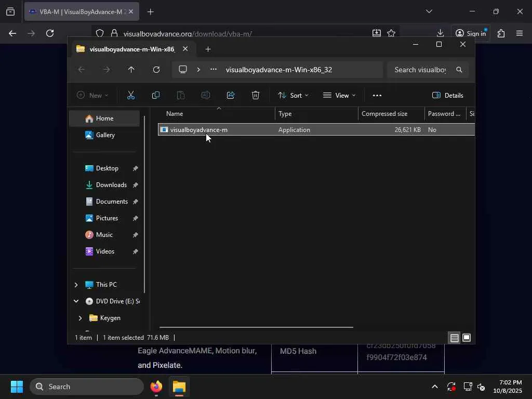
Task: Click Sign in on Firefox toolbar
Action: (471, 33)
